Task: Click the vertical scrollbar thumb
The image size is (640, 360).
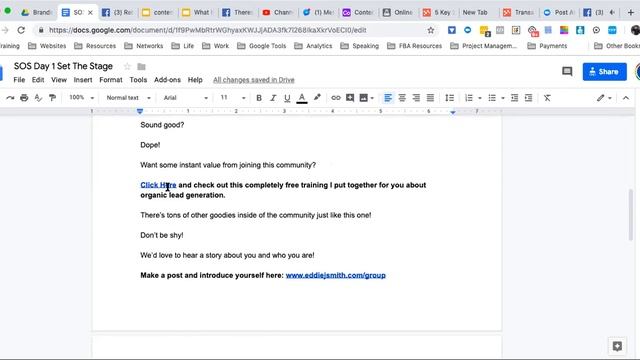Action: pyautogui.click(x=631, y=215)
